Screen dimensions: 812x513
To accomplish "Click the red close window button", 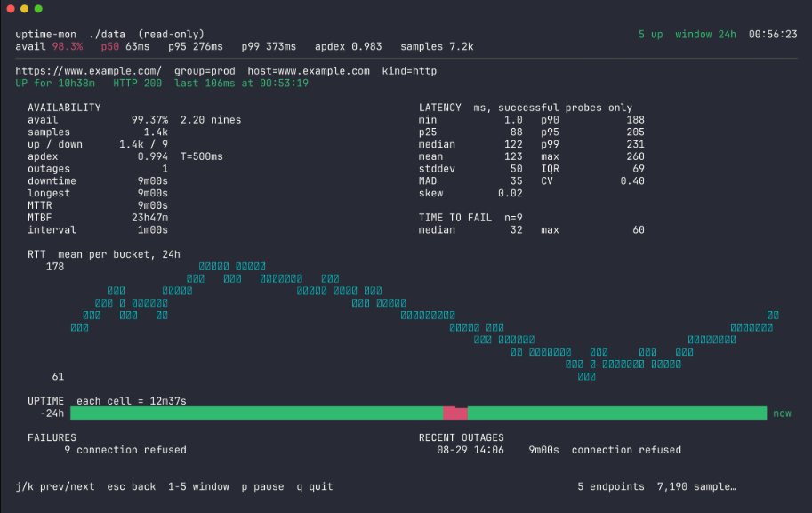I will pyautogui.click(x=11, y=9).
